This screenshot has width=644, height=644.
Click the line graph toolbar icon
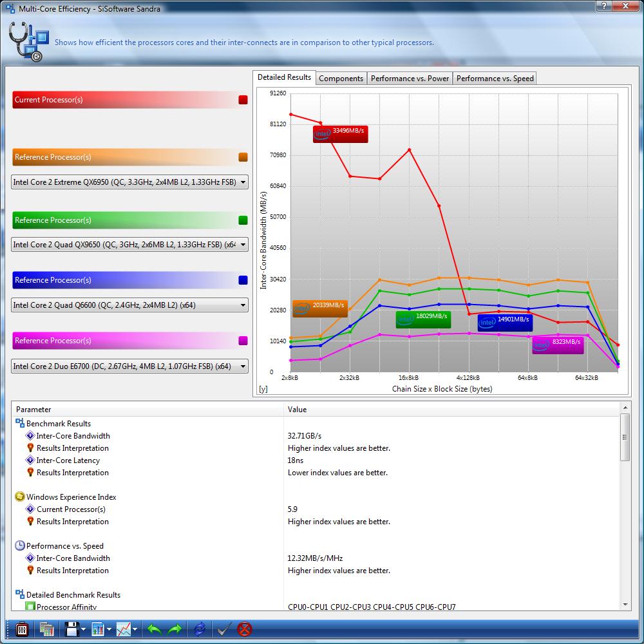pos(123,629)
